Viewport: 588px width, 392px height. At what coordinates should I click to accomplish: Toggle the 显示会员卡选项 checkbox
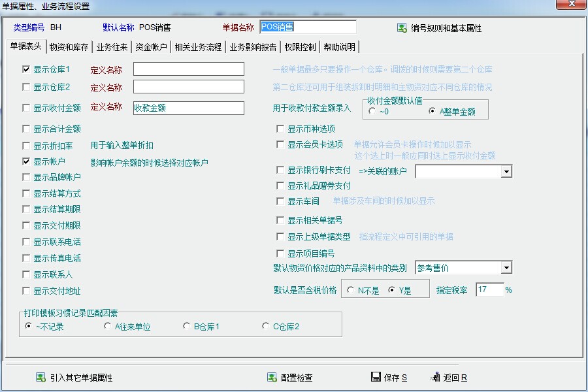280,145
